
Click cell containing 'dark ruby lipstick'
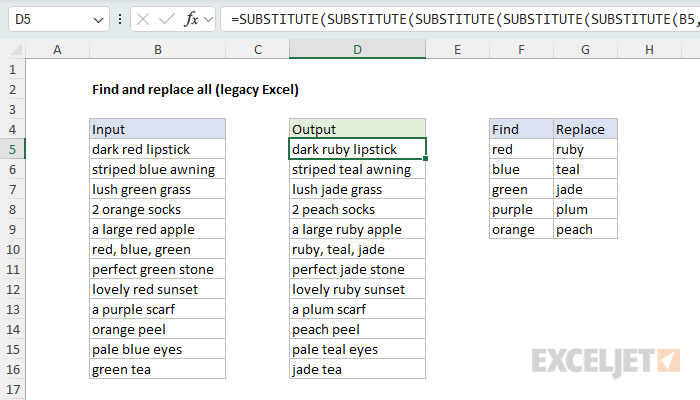(357, 149)
